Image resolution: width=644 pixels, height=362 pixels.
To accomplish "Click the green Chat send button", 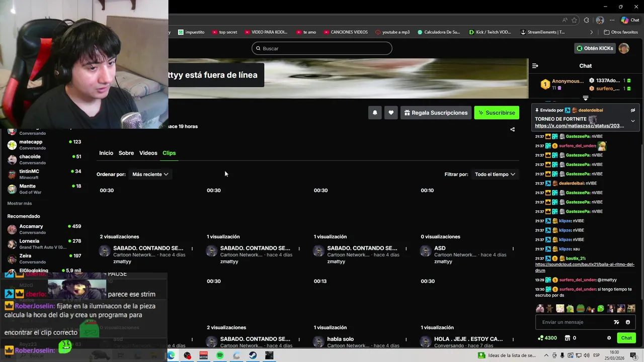I will pos(626,338).
